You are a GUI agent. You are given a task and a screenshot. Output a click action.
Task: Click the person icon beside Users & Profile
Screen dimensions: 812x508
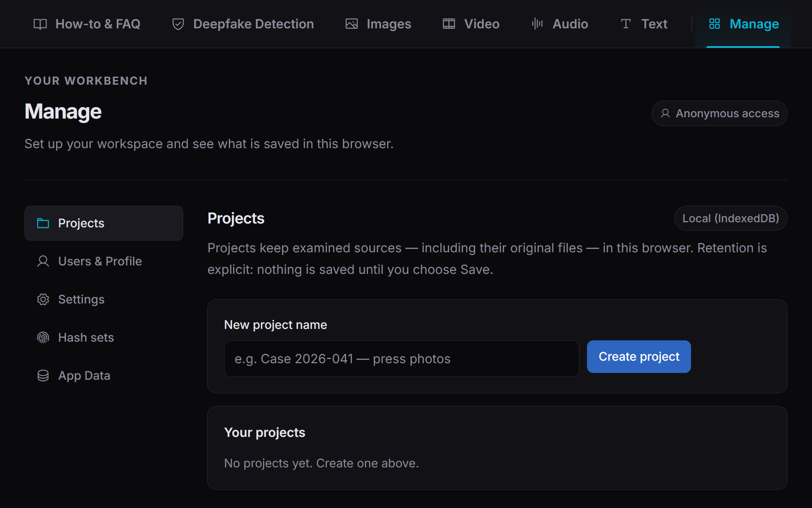point(43,261)
